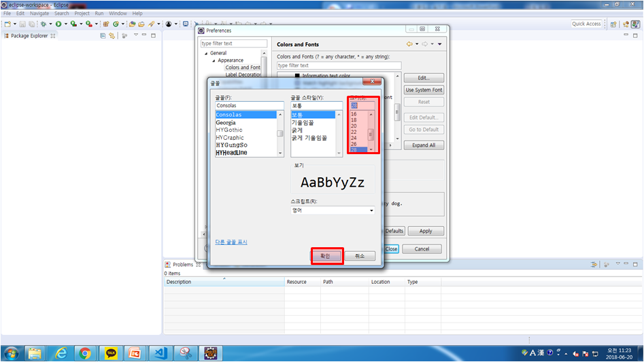
Task: Open the Project menu
Action: click(82, 14)
